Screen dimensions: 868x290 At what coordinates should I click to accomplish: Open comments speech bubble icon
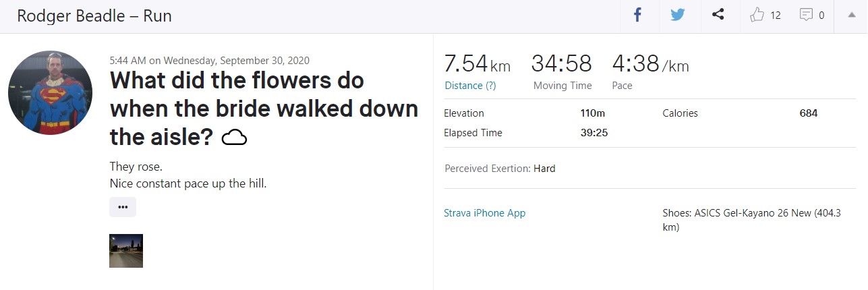[806, 15]
